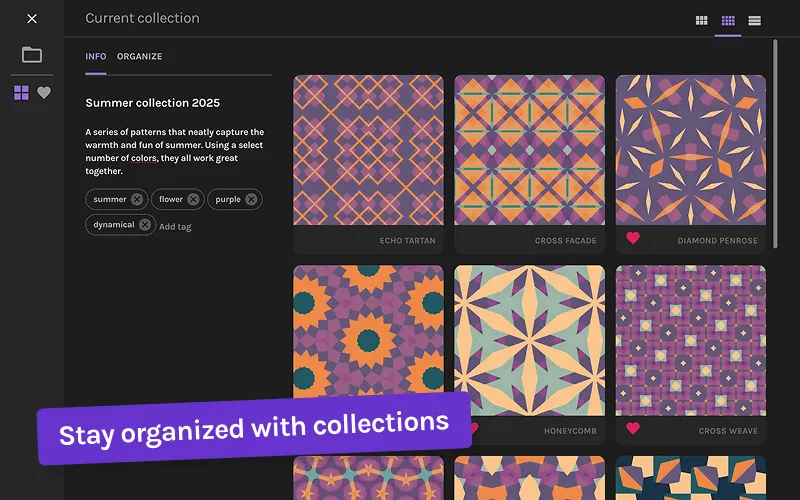Image resolution: width=800 pixels, height=500 pixels.
Task: Remove the dynamical tag
Action: [x=145, y=224]
